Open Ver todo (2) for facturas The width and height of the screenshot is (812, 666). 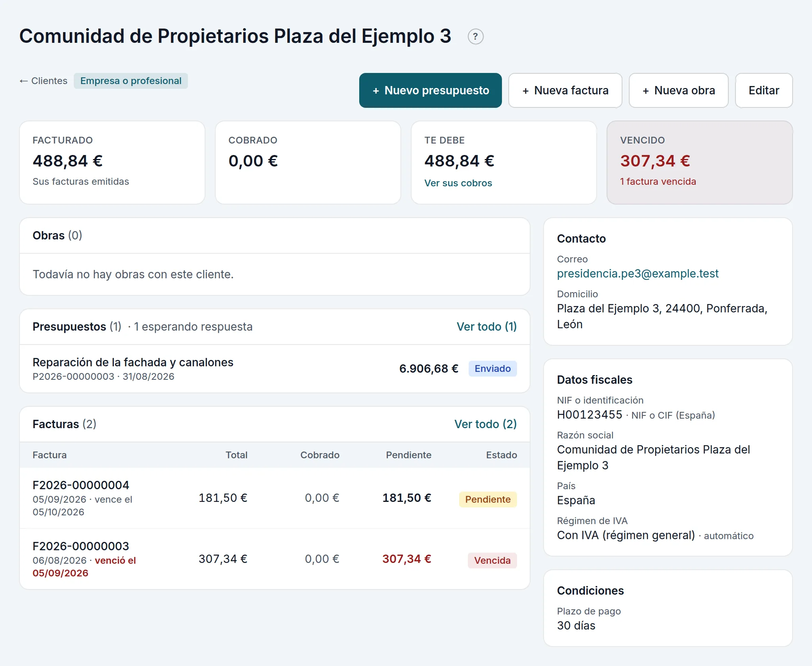[x=485, y=424]
